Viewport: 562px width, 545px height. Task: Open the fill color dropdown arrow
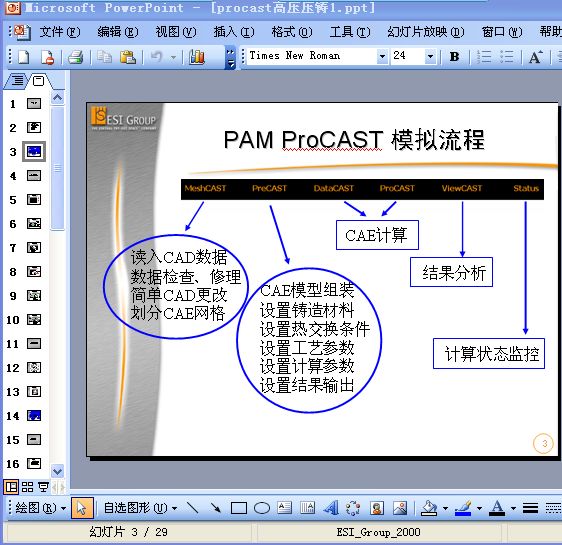coord(445,508)
